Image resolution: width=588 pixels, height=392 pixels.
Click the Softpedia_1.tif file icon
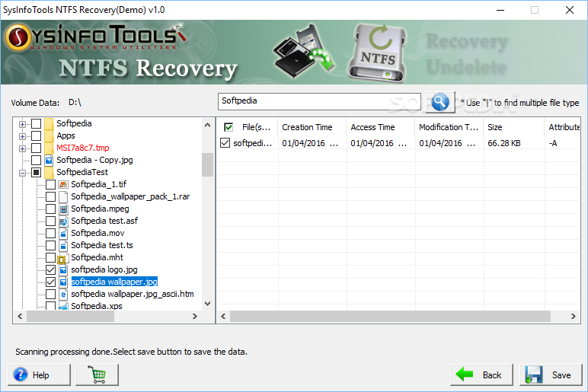point(63,184)
